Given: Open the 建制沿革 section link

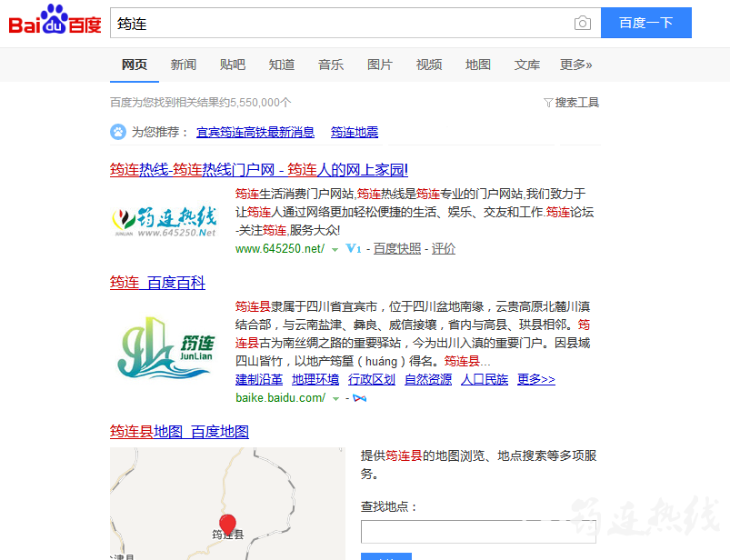Looking at the screenshot, I should click(x=259, y=379).
